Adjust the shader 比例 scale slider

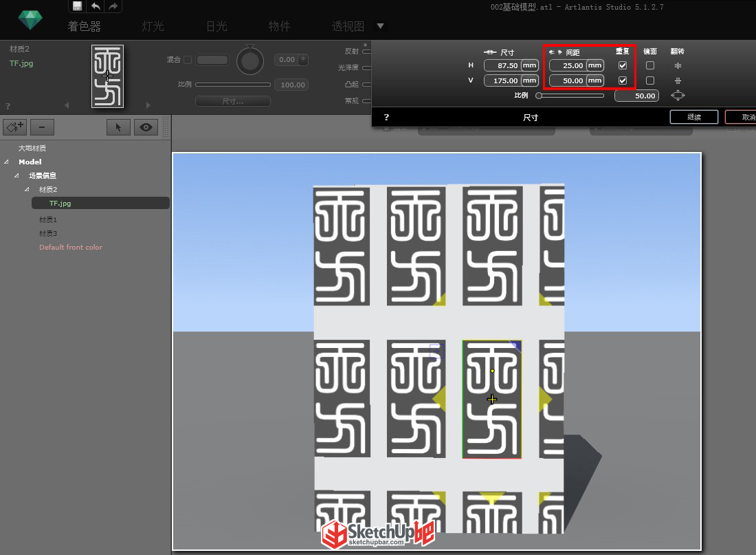pos(233,85)
